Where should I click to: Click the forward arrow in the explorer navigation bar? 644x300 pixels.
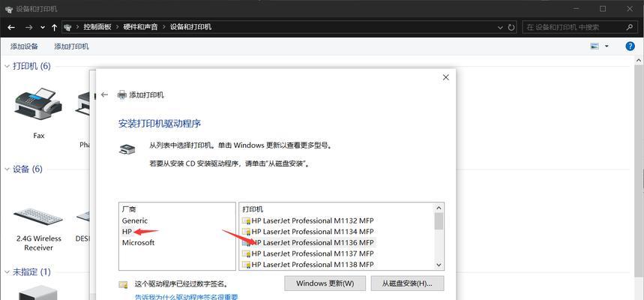(28, 28)
